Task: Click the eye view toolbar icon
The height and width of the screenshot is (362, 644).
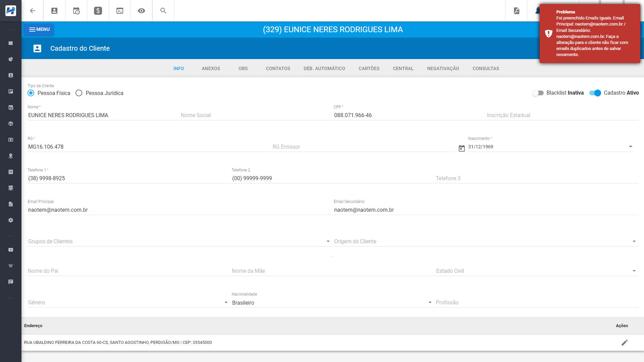Action: coord(142,11)
